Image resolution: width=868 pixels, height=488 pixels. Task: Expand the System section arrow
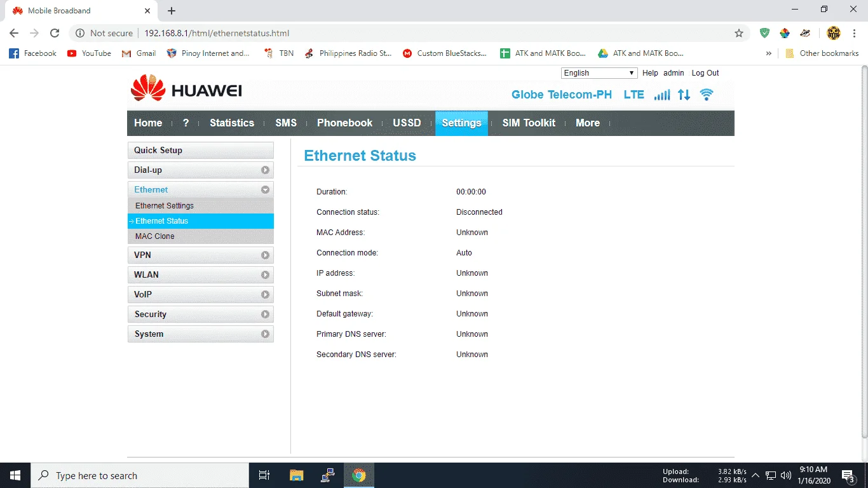(265, 334)
